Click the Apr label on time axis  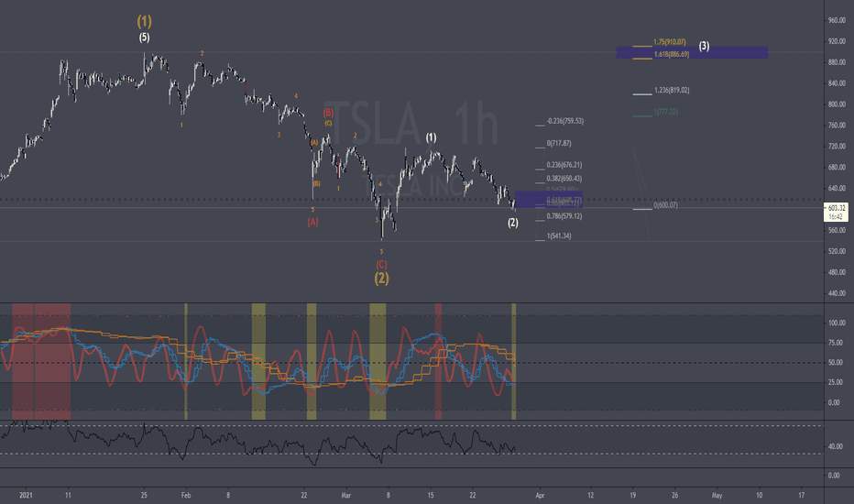coord(540,495)
